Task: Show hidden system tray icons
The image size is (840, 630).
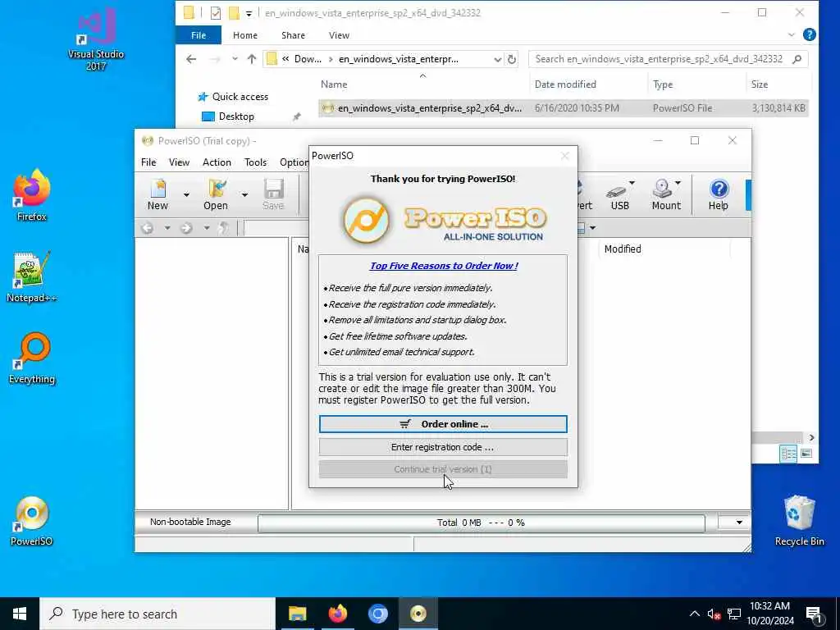Action: pos(694,614)
